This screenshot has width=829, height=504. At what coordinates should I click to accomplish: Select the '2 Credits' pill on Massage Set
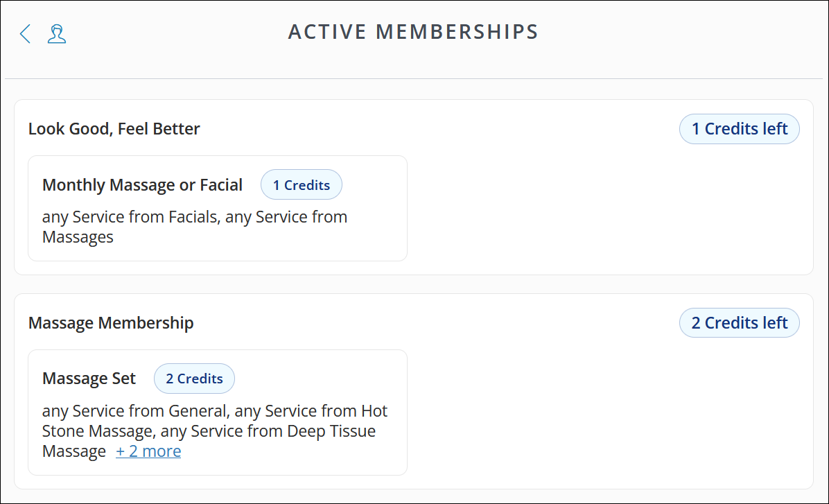[194, 379]
